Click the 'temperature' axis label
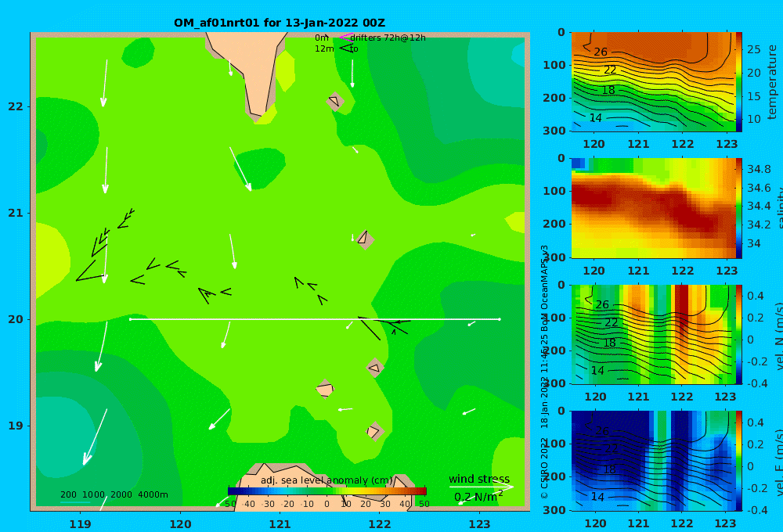 click(772, 82)
